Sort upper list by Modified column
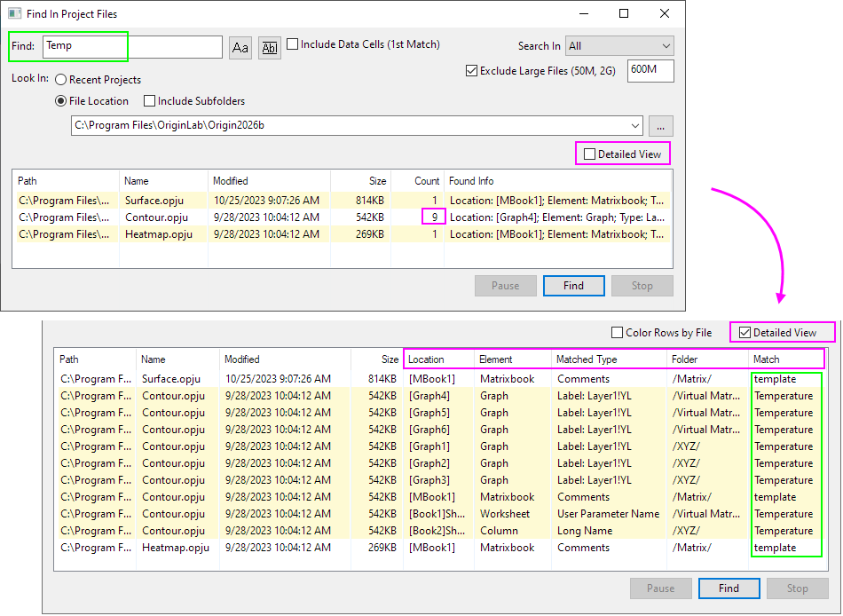843x616 pixels. pyautogui.click(x=269, y=181)
